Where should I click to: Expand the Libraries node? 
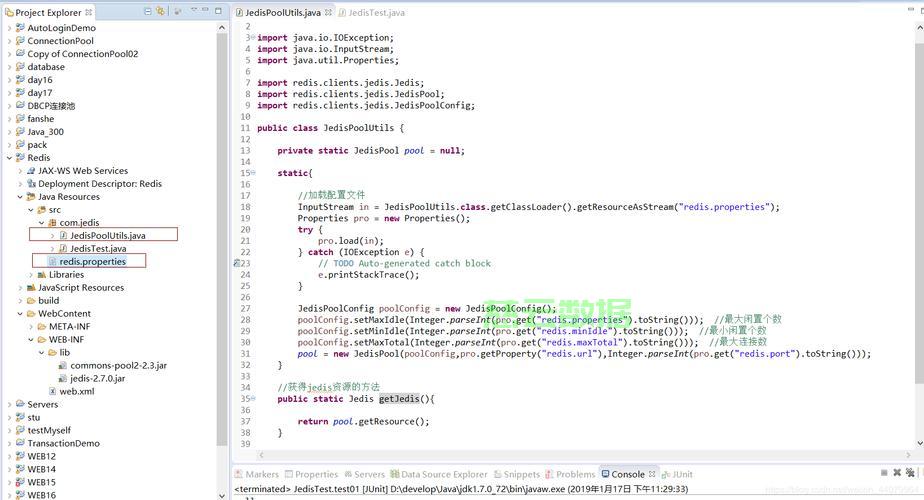click(31, 274)
